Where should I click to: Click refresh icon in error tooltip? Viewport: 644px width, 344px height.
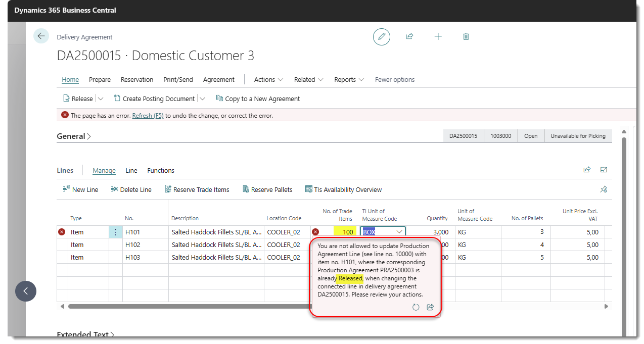click(416, 307)
